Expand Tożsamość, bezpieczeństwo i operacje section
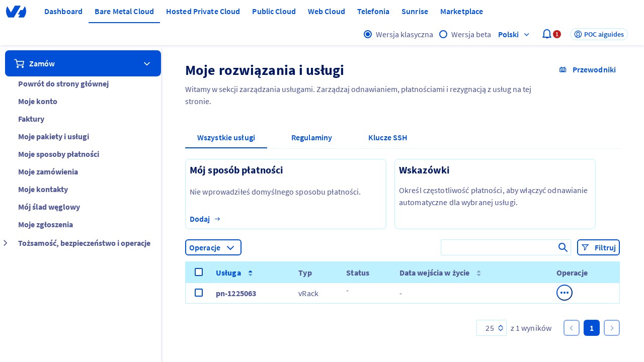 tap(6, 243)
